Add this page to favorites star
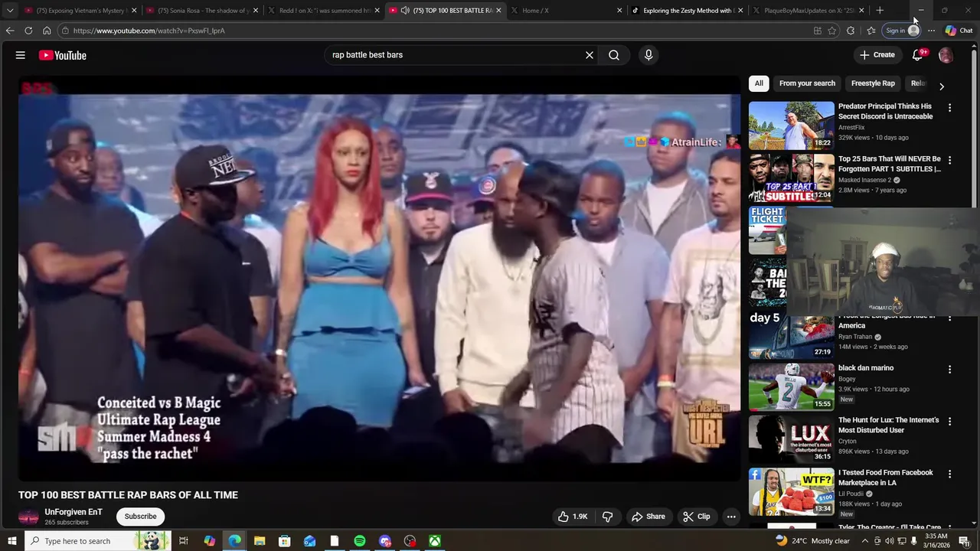 (x=832, y=31)
